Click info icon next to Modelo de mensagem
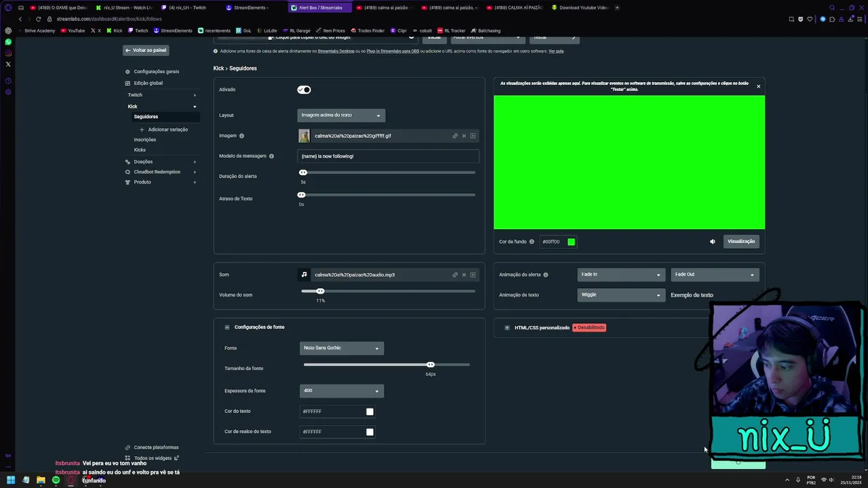The width and height of the screenshot is (868, 488). pyautogui.click(x=271, y=156)
